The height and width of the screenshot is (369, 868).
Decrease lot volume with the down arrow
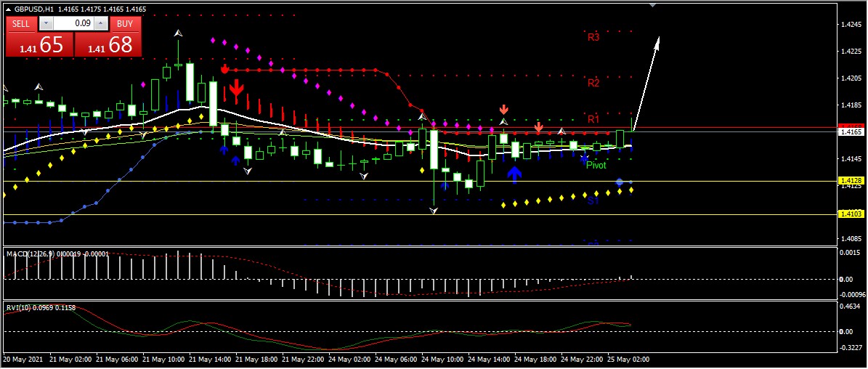pyautogui.click(x=46, y=23)
